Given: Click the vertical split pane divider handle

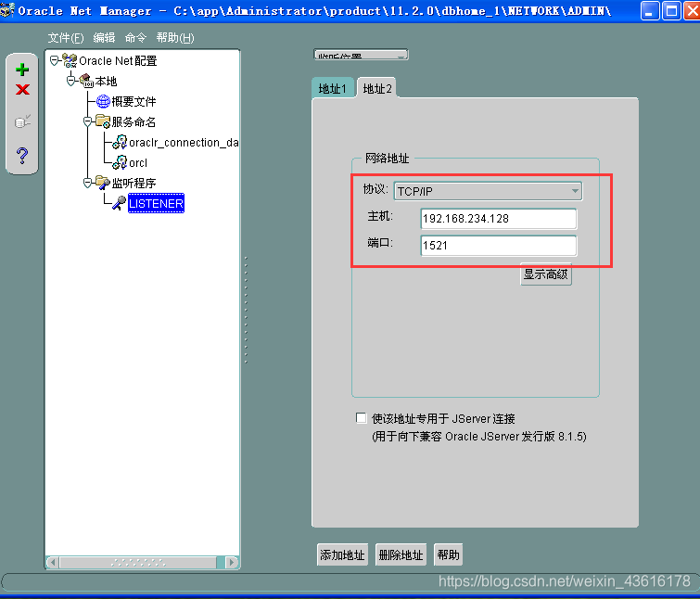Looking at the screenshot, I should (x=246, y=311).
